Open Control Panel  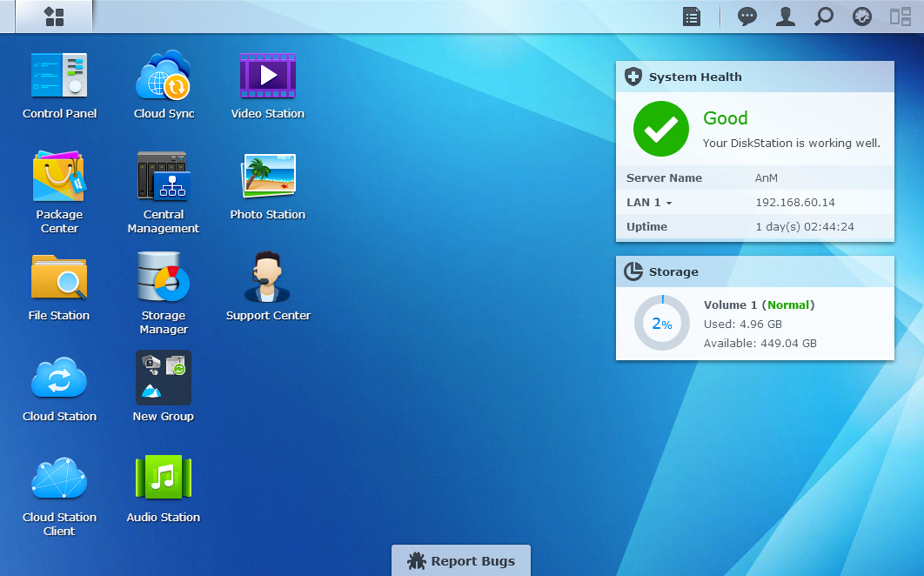(59, 76)
